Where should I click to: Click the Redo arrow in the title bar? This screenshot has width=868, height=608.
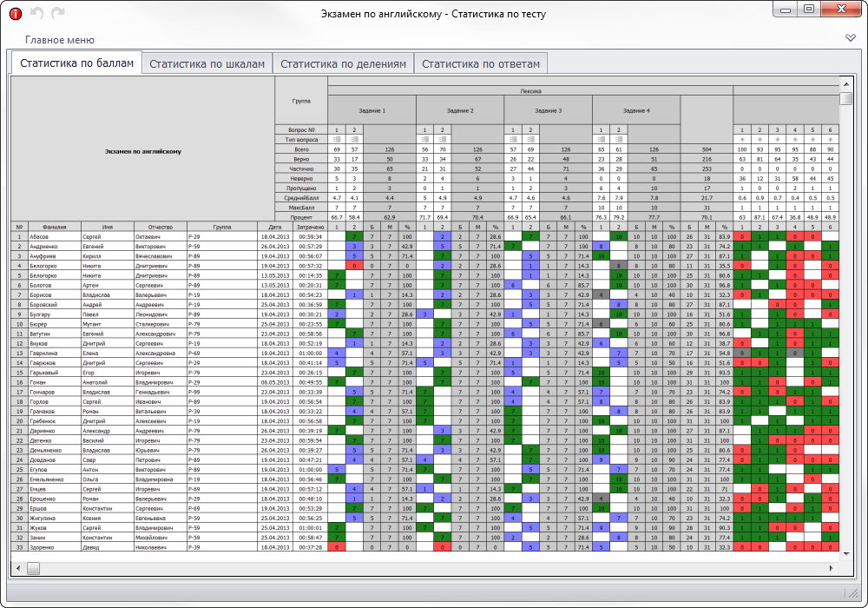(57, 14)
